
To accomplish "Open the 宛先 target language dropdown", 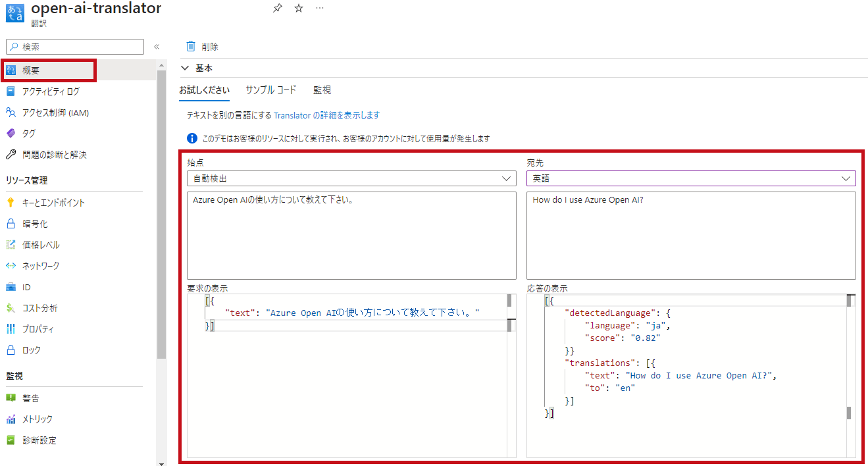I will (x=691, y=178).
